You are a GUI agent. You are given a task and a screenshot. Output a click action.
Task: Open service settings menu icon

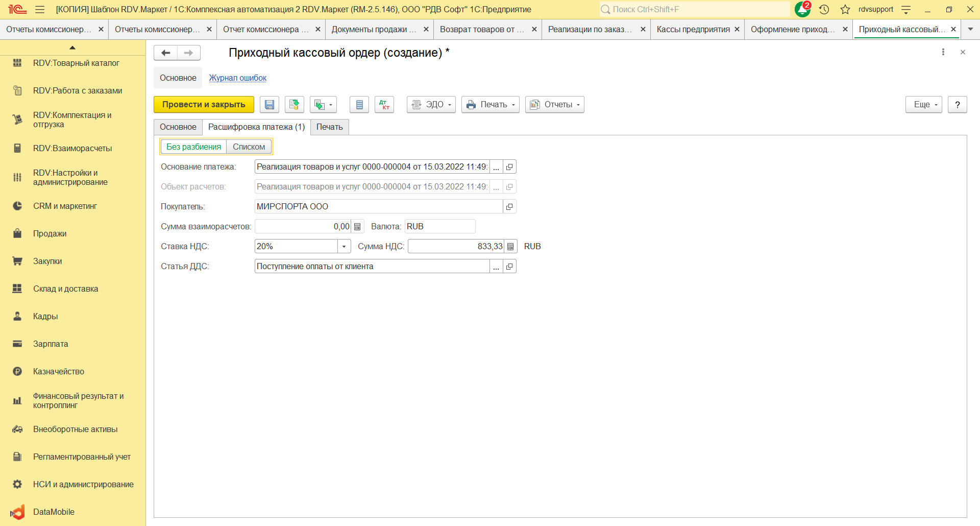point(906,9)
